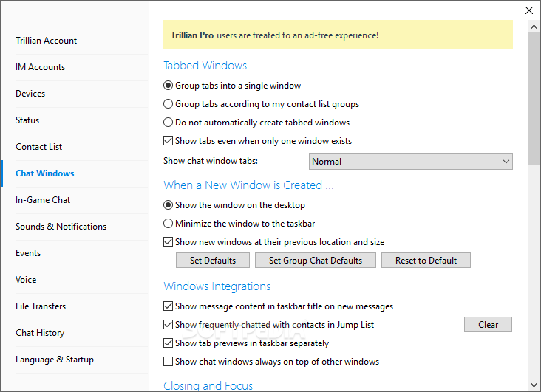Close the preferences window with X
The height and width of the screenshot is (392, 541).
click(x=529, y=10)
